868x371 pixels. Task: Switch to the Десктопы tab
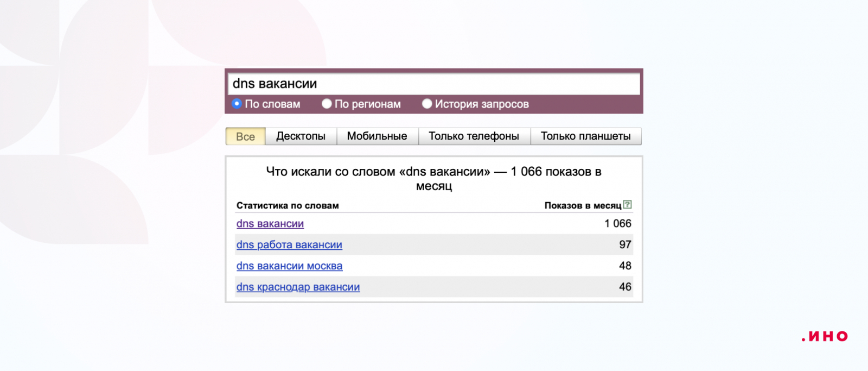pos(301,136)
